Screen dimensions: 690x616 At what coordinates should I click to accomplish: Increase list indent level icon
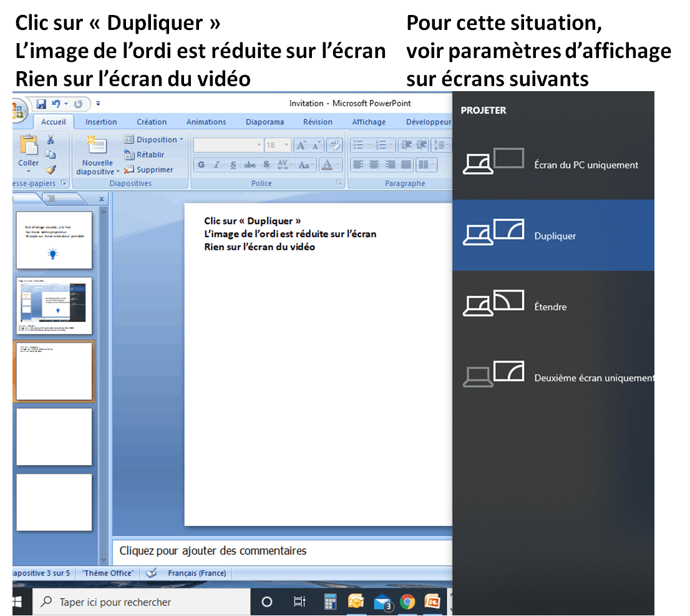click(x=422, y=145)
